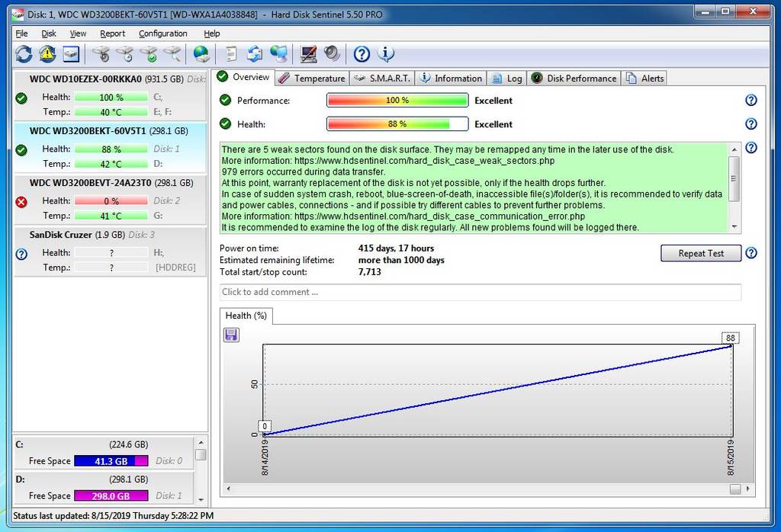Open the Configuration menu
The width and height of the screenshot is (781, 532).
(163, 34)
